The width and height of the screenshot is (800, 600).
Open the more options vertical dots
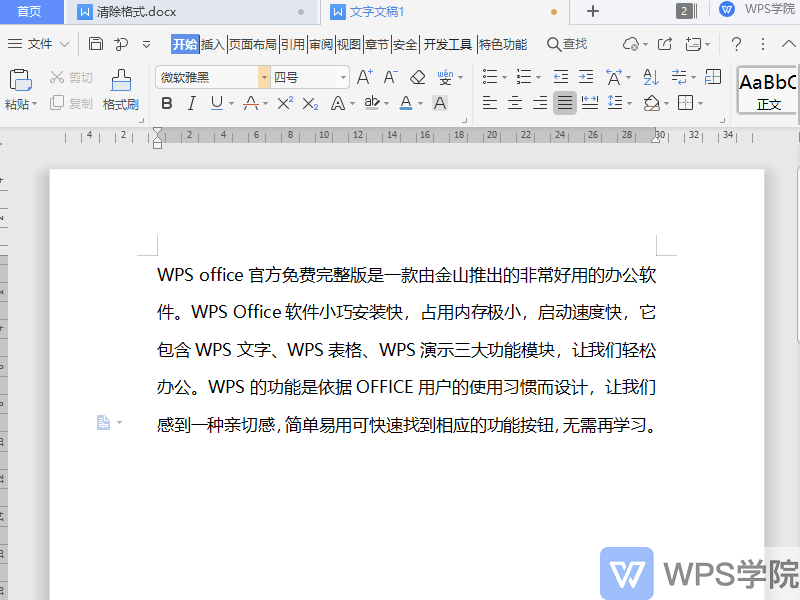[x=763, y=44]
